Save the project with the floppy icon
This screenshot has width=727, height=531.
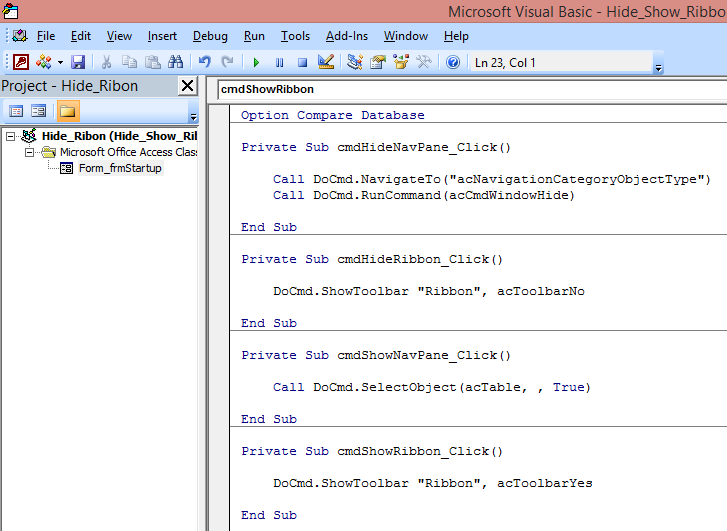78,62
